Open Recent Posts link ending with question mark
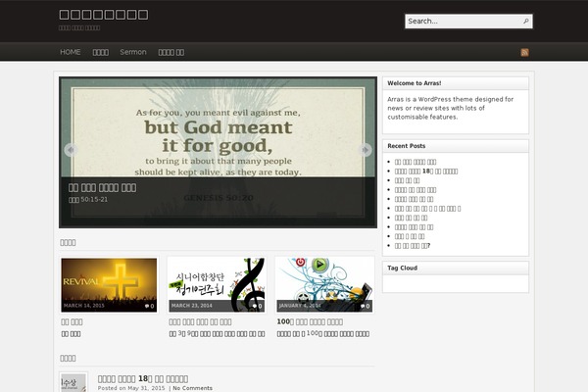This screenshot has height=392, width=588. point(413,246)
